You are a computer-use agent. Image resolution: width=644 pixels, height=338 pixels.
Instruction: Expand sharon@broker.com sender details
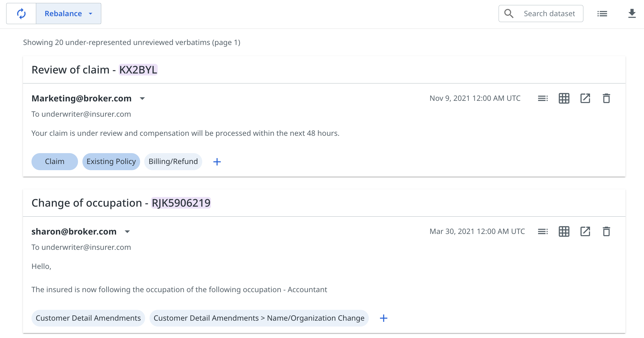(127, 232)
